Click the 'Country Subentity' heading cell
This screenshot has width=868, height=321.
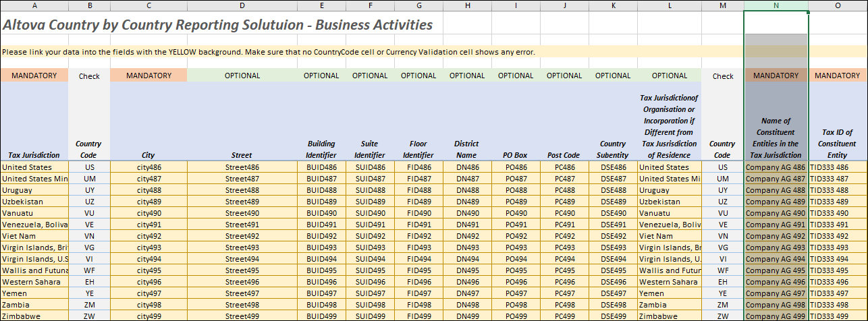pyautogui.click(x=613, y=121)
